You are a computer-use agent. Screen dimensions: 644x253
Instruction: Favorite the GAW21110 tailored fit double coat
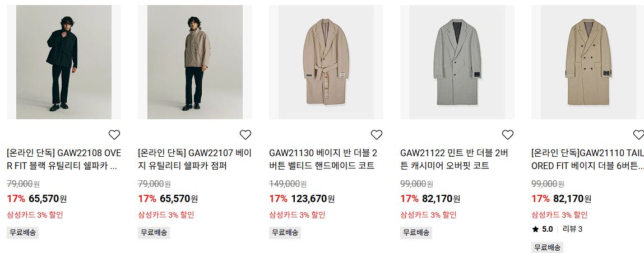[x=638, y=134]
